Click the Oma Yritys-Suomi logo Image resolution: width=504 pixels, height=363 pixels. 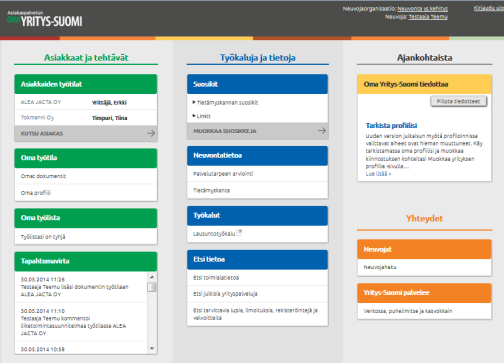click(x=44, y=19)
